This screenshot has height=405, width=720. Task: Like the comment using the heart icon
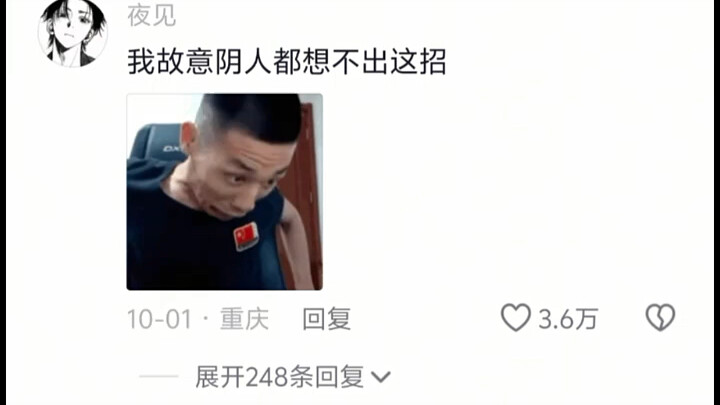[516, 318]
